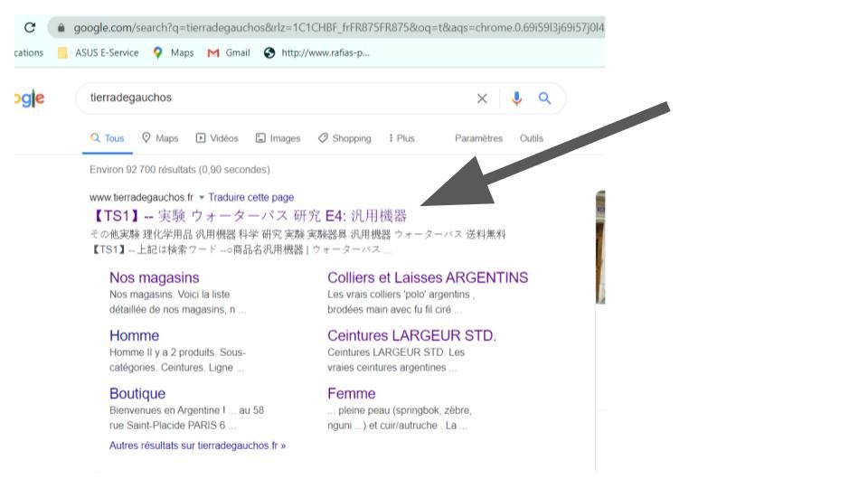Submit search with magnifier icon
The width and height of the screenshot is (868, 488).
[544, 99]
